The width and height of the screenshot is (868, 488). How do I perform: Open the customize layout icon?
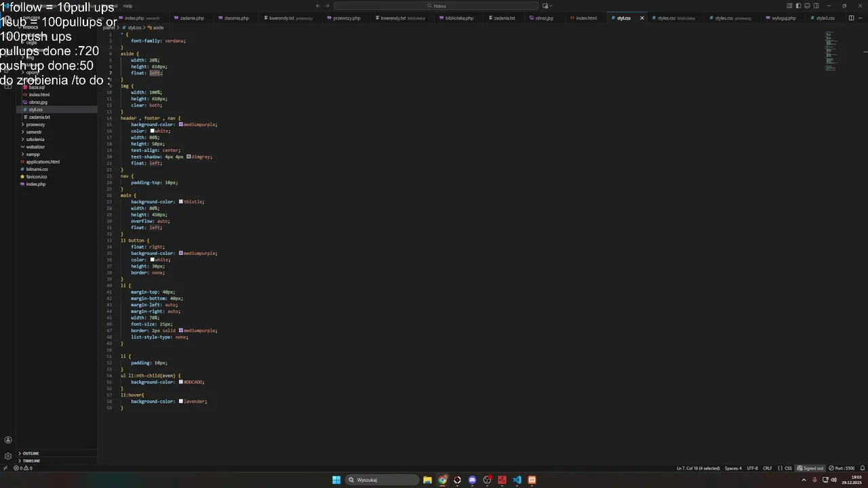point(790,6)
